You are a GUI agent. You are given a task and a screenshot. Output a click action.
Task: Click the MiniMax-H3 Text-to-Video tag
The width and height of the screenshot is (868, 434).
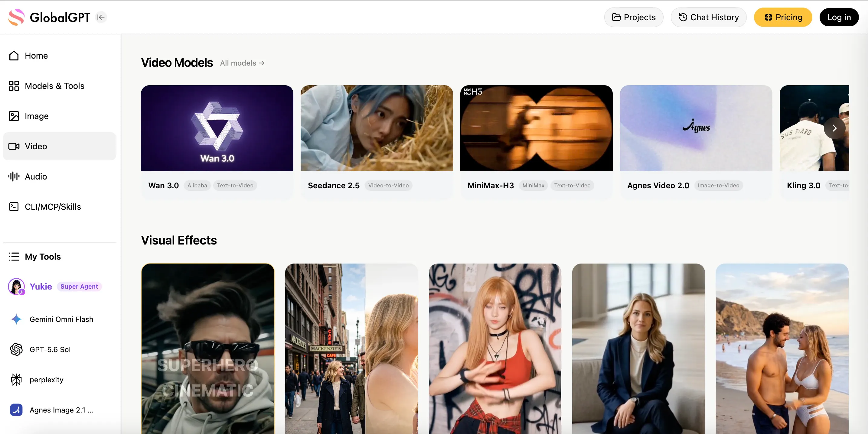(x=572, y=186)
